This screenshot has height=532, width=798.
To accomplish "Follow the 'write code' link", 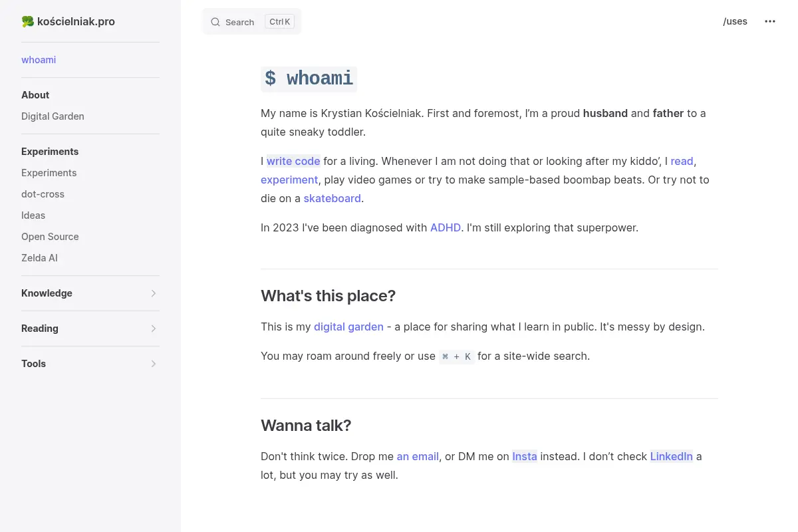I will 293,161.
